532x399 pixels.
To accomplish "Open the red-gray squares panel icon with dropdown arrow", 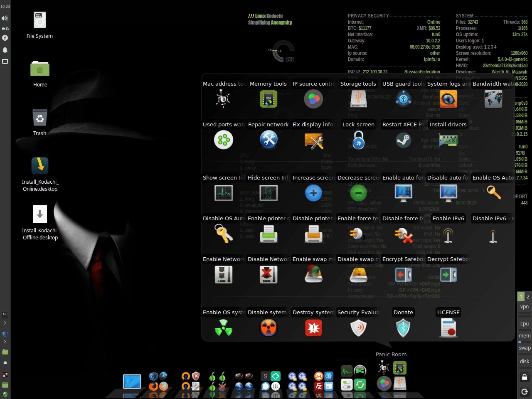I will (5, 374).
